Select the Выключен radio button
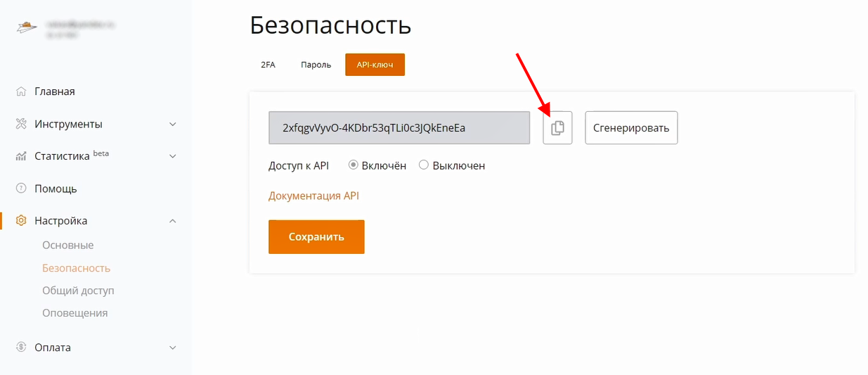Image resolution: width=868 pixels, height=375 pixels. (424, 165)
